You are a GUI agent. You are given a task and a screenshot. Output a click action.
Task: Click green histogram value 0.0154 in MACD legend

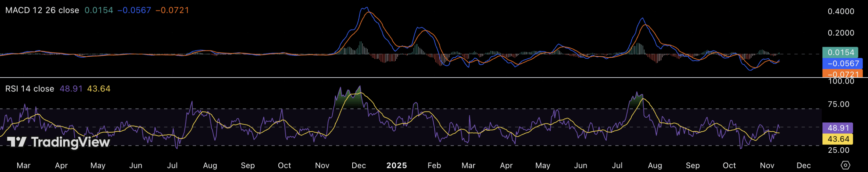coord(99,10)
